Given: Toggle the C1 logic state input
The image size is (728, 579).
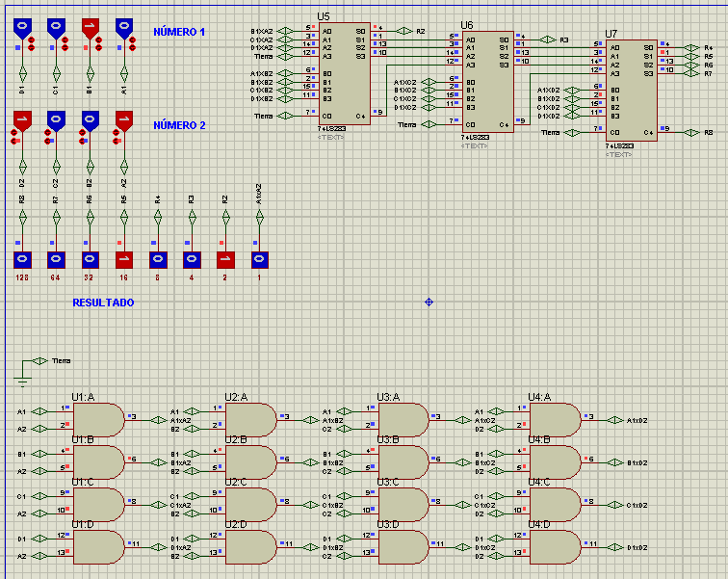Looking at the screenshot, I should click(x=56, y=28).
